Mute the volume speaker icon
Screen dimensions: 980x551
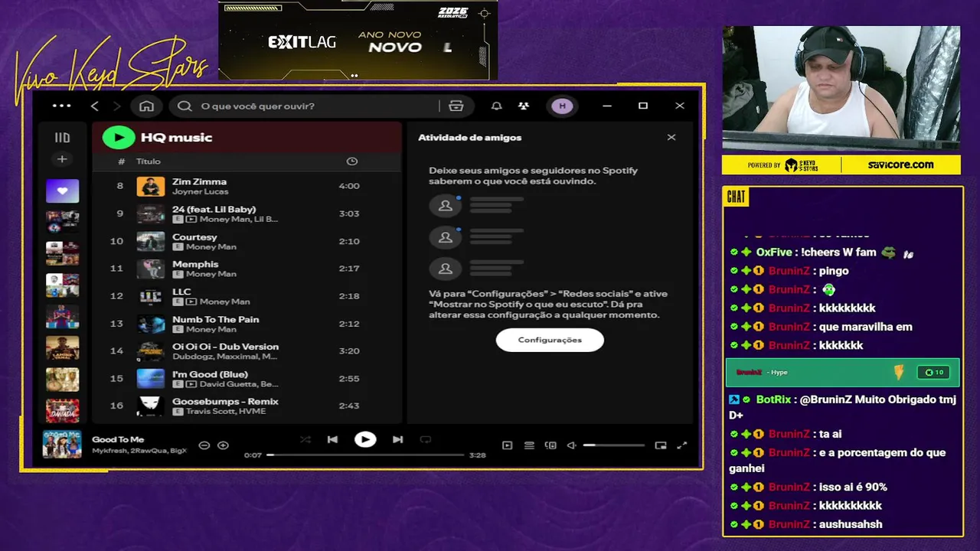pyautogui.click(x=572, y=445)
